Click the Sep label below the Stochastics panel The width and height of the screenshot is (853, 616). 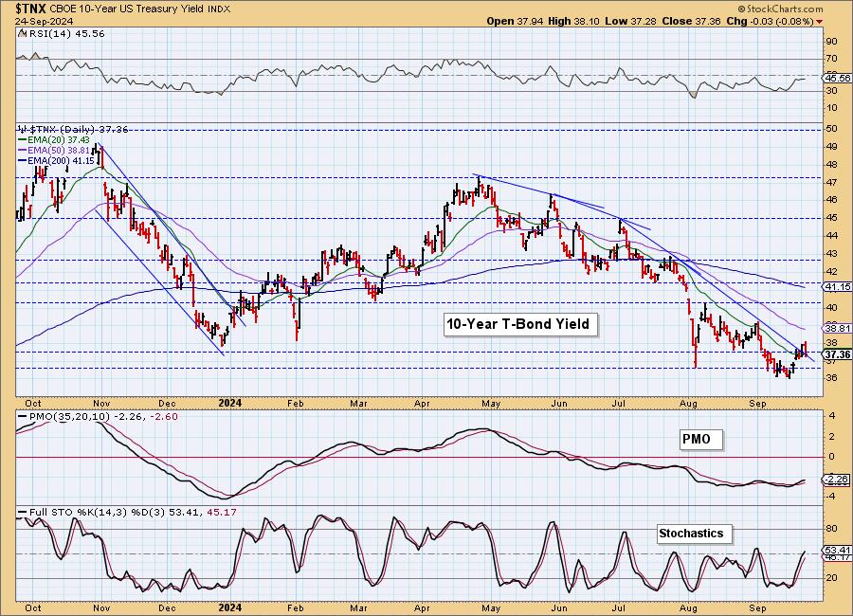[758, 607]
